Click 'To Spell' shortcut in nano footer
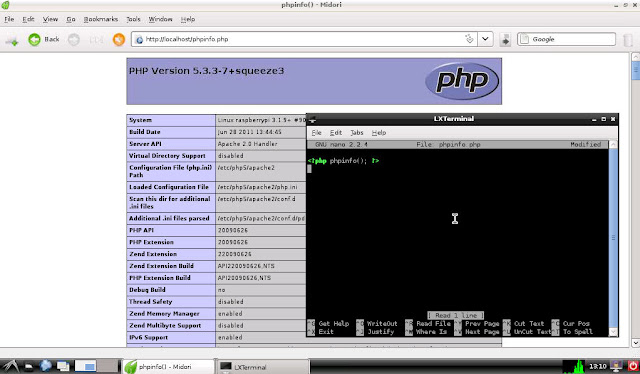The width and height of the screenshot is (640, 374). [x=578, y=332]
